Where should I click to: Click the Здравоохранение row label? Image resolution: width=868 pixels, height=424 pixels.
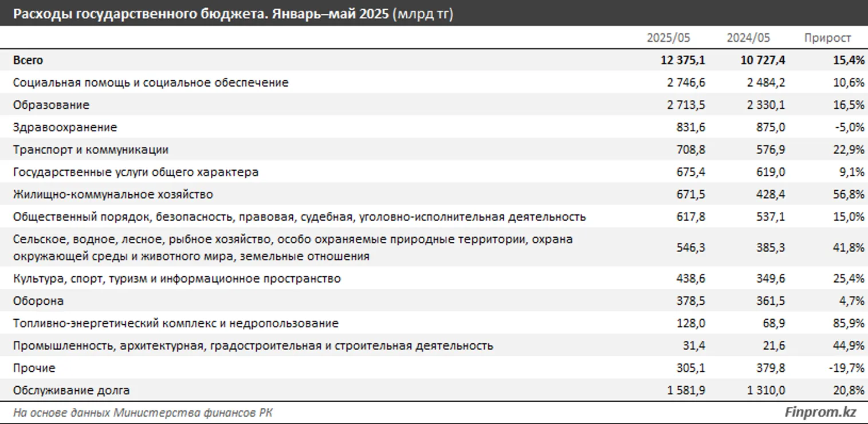tap(65, 127)
